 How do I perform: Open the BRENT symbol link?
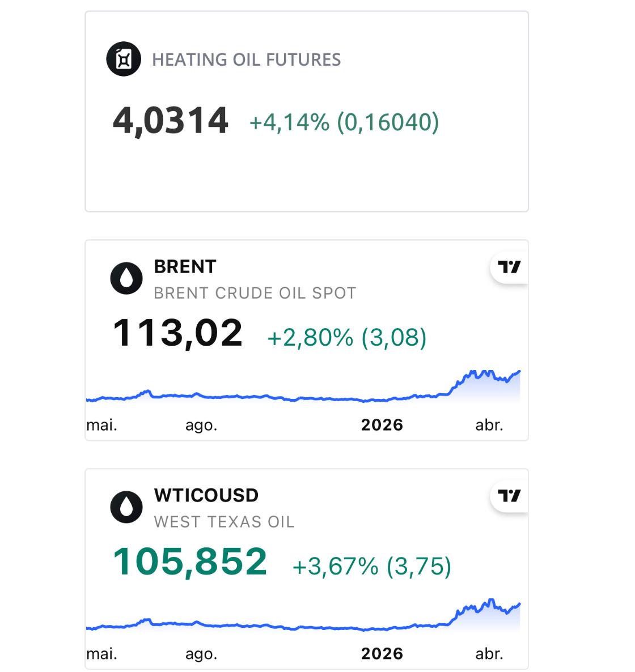point(185,266)
